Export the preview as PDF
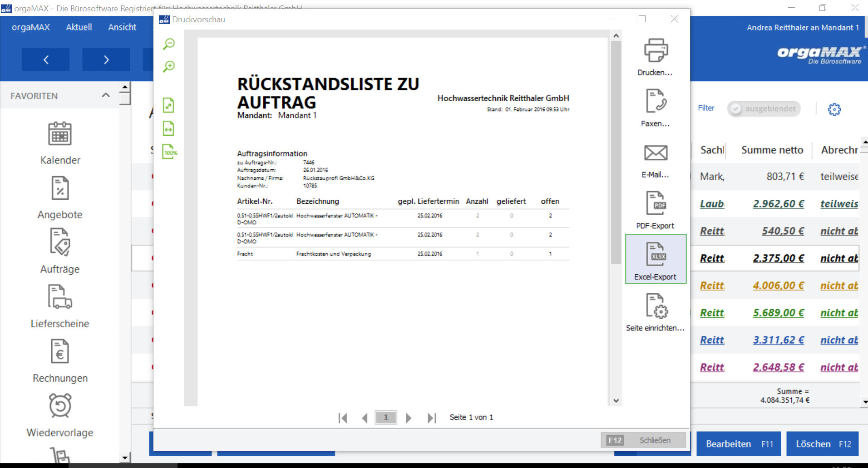The image size is (868, 468). click(x=655, y=210)
